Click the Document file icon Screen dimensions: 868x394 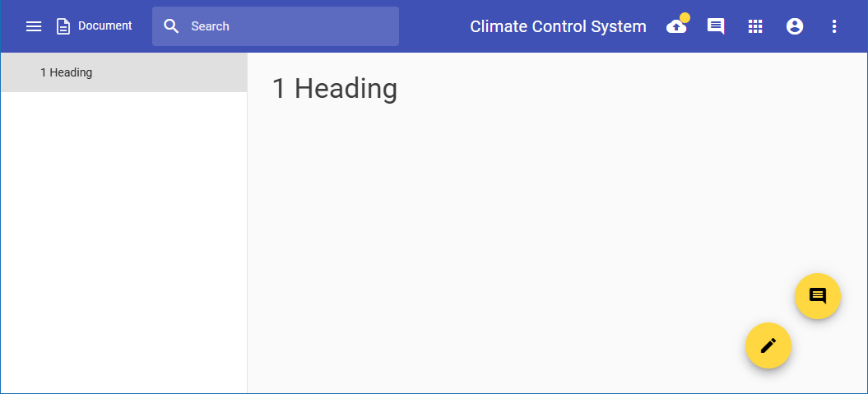pos(63,26)
